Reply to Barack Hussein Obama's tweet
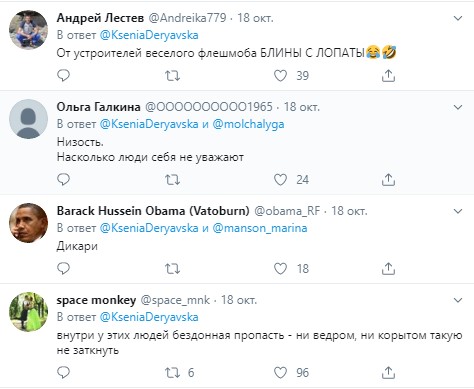This screenshot has height=389, width=474. [63, 268]
